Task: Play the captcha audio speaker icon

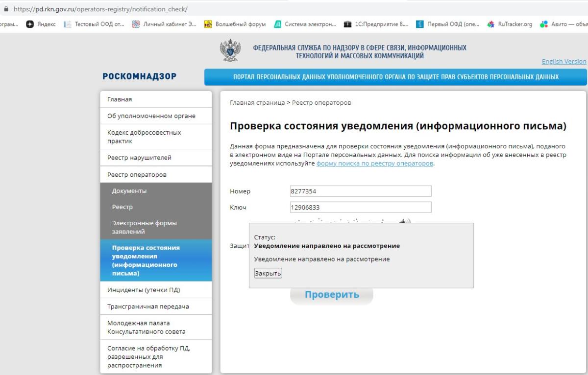Action: coord(404,221)
